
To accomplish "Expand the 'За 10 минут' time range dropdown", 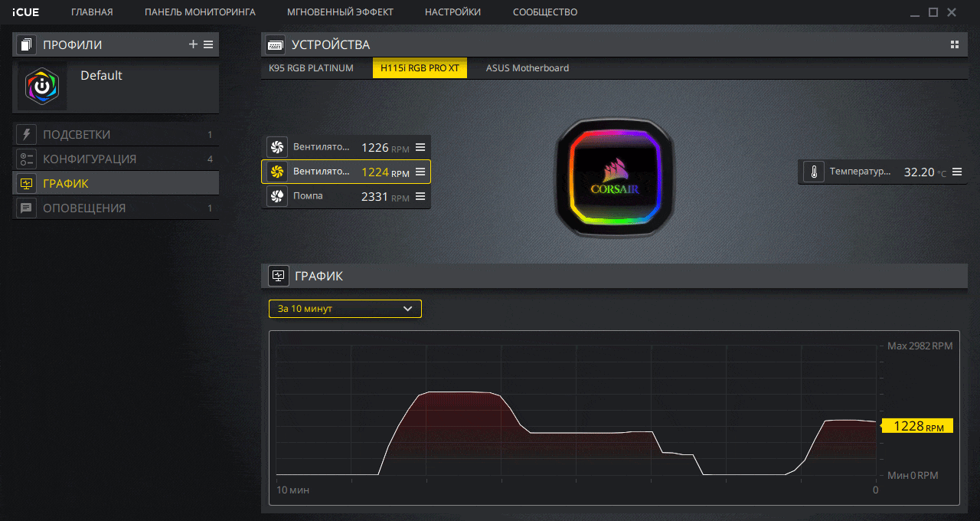I will [x=345, y=309].
